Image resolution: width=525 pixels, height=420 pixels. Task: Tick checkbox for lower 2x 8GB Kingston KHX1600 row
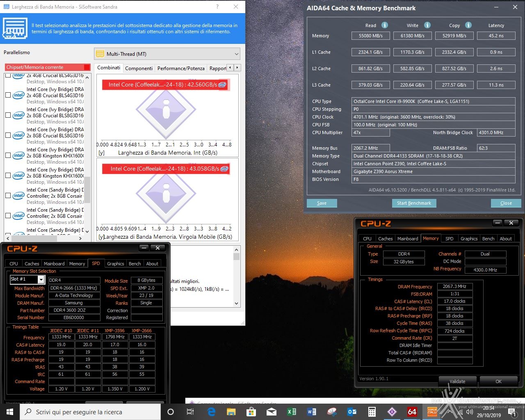point(8,176)
